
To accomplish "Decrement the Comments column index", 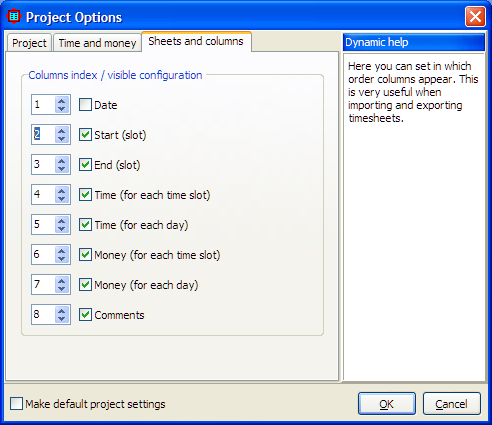I will pos(61,319).
